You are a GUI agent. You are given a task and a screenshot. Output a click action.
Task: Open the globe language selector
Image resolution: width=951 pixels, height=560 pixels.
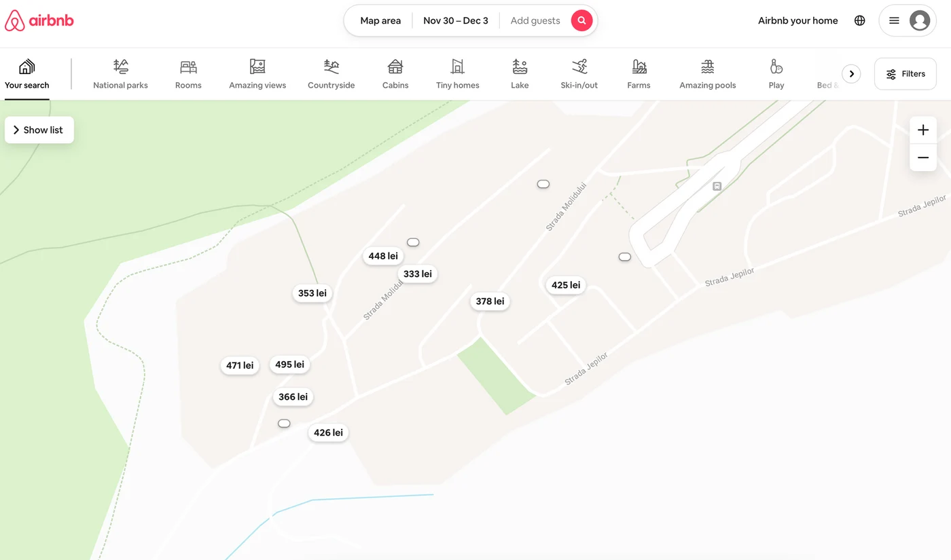[x=860, y=20]
